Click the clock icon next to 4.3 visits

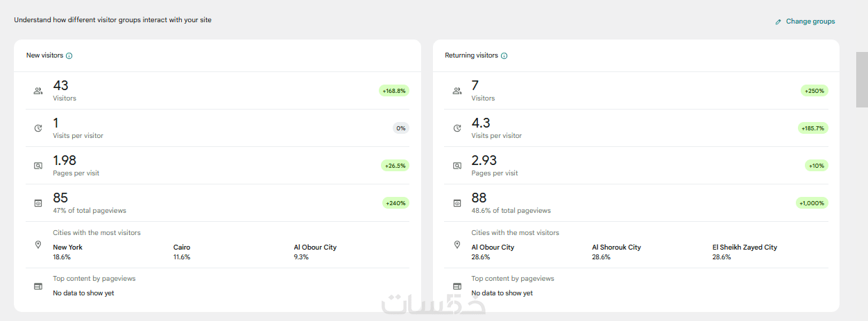[x=457, y=128]
